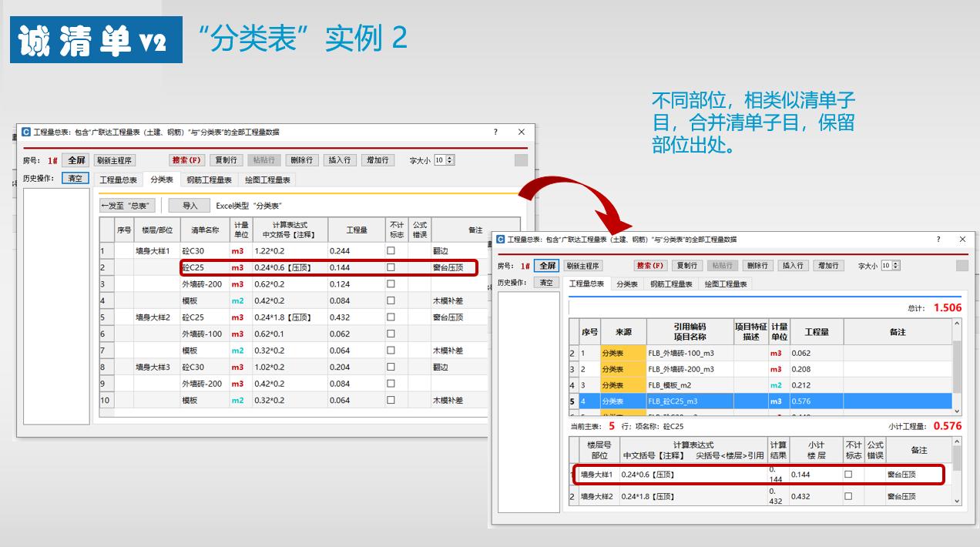
Task: Check 不计标志 box for 砼C30 row 1
Action: pyautogui.click(x=391, y=251)
